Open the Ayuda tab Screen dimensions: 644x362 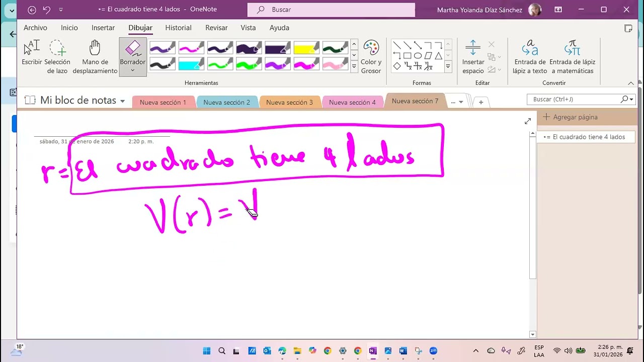279,28
